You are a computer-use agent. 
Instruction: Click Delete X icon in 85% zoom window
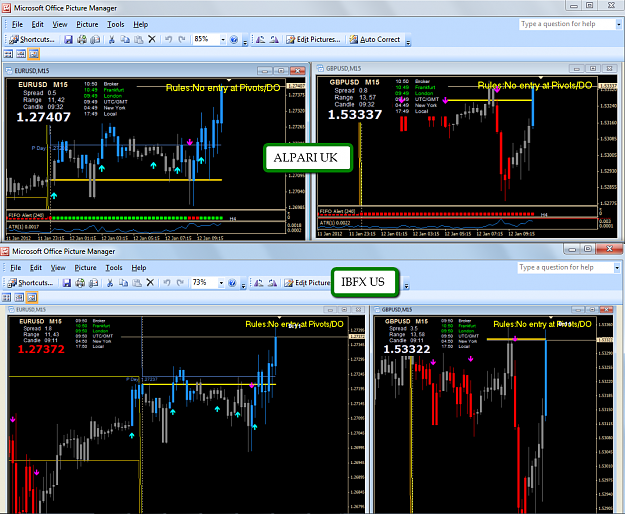tap(152, 39)
